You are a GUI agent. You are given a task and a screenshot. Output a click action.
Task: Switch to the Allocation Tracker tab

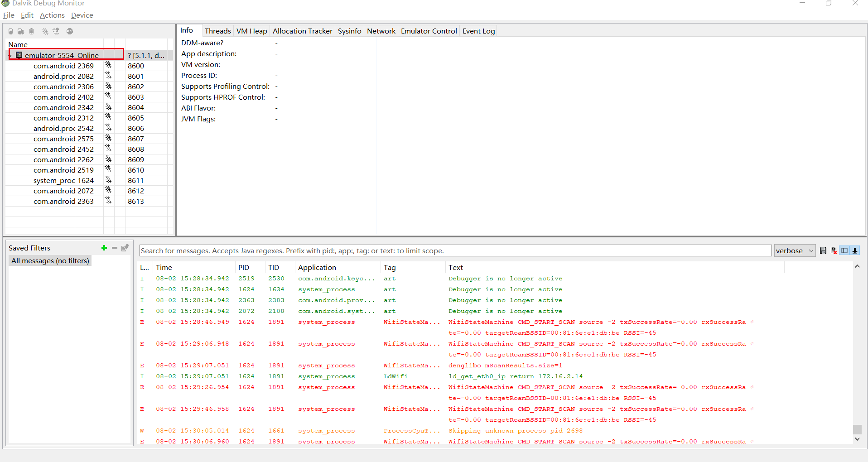tap(303, 31)
